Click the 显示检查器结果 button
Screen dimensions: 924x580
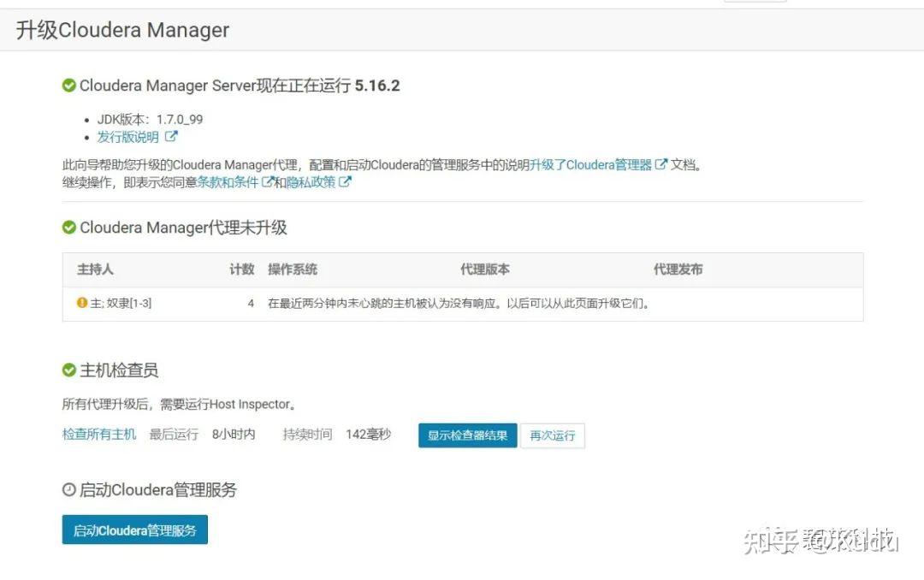467,435
